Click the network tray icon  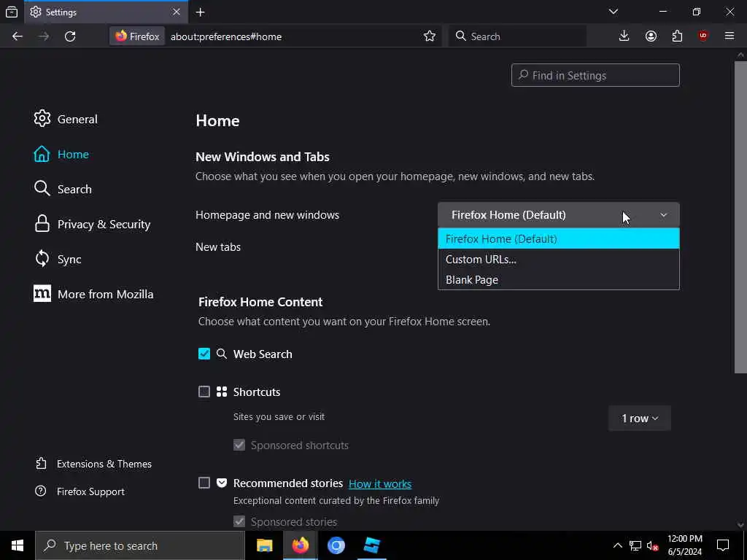(x=635, y=545)
